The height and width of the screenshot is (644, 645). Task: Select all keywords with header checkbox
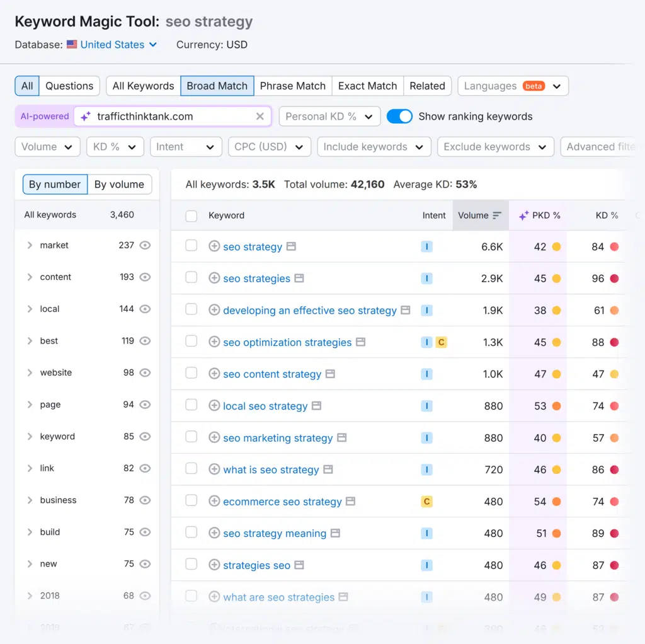point(191,215)
